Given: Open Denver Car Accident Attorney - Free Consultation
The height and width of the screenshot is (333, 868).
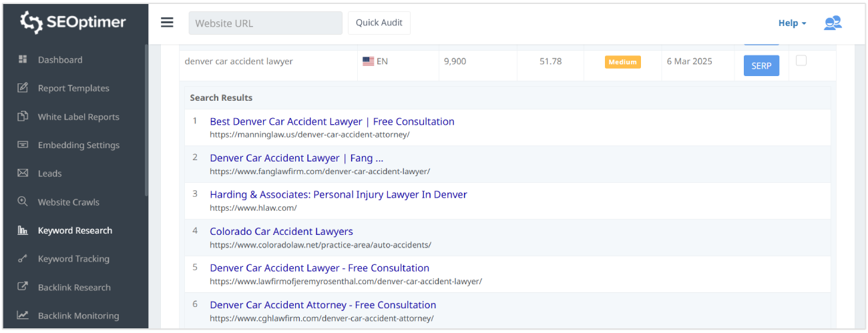Looking at the screenshot, I should pyautogui.click(x=322, y=305).
